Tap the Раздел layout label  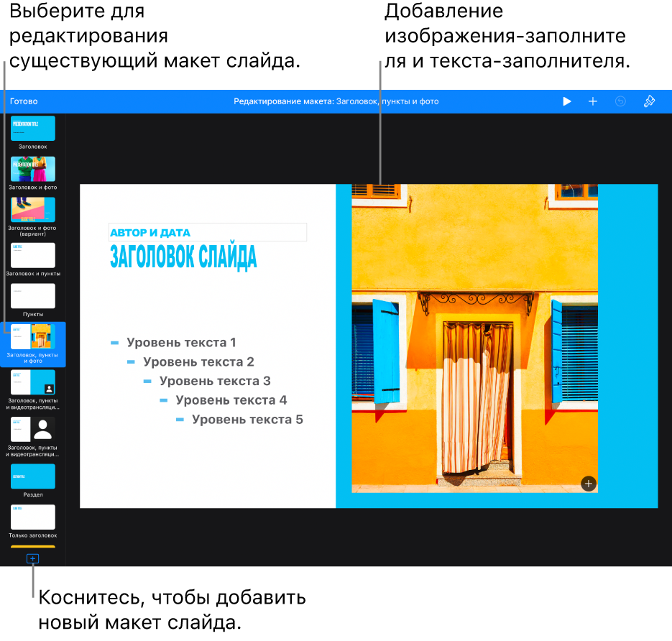tap(33, 494)
